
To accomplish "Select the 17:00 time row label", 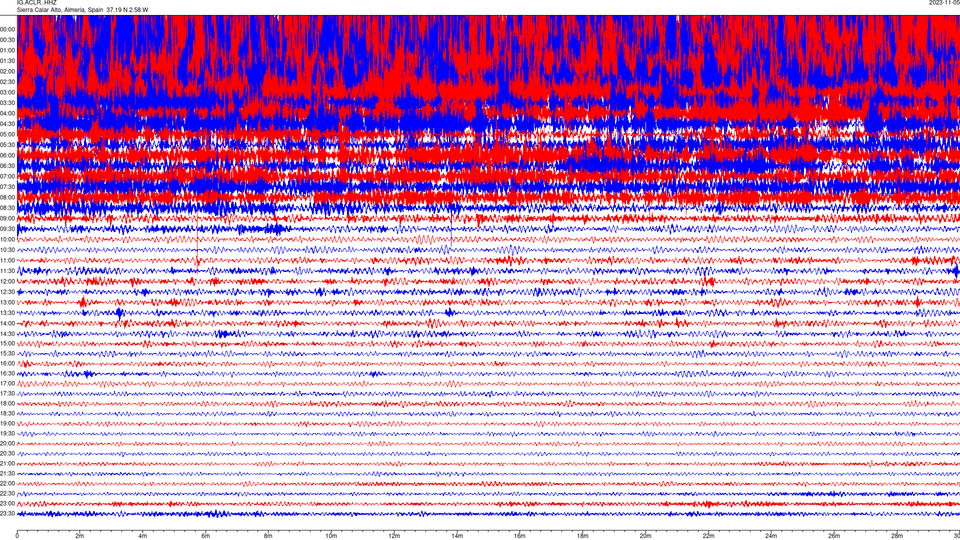I will point(7,383).
